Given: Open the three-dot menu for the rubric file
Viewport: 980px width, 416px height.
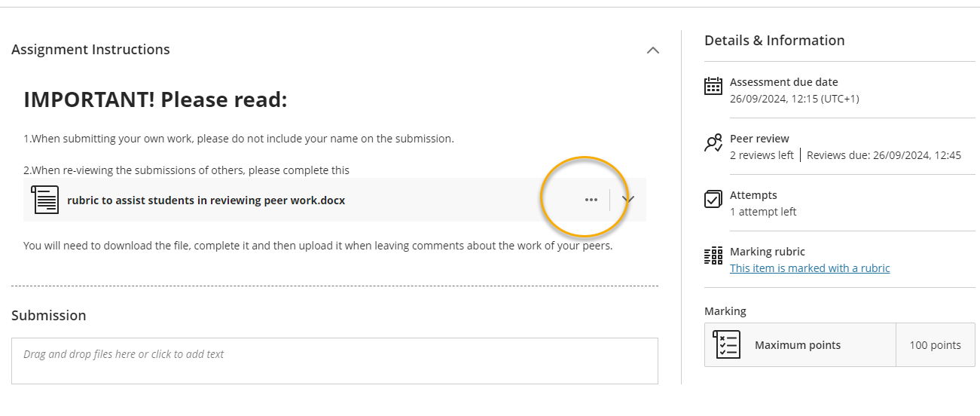Looking at the screenshot, I should [x=591, y=200].
